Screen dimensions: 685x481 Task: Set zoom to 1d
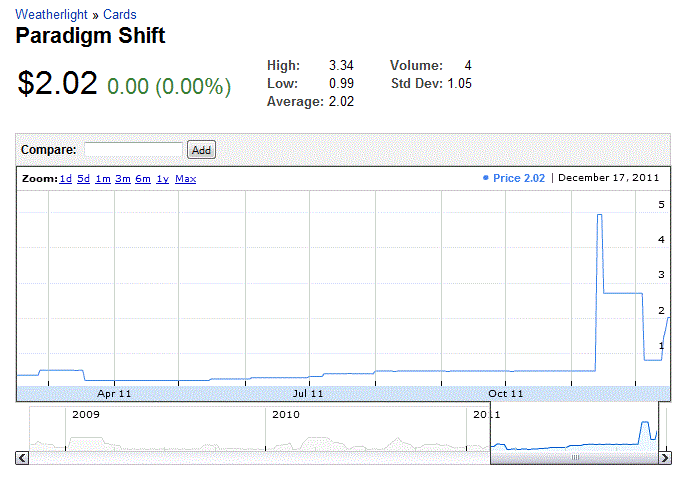point(65,179)
